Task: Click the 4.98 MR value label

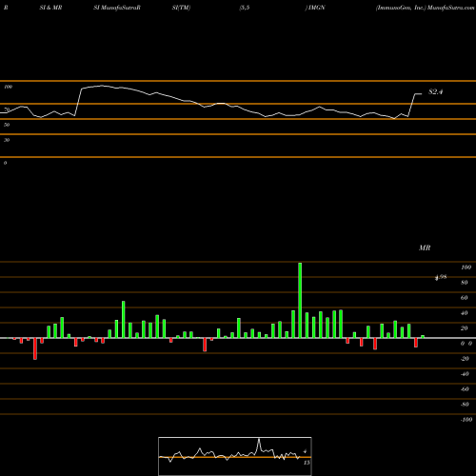Action: [441, 277]
